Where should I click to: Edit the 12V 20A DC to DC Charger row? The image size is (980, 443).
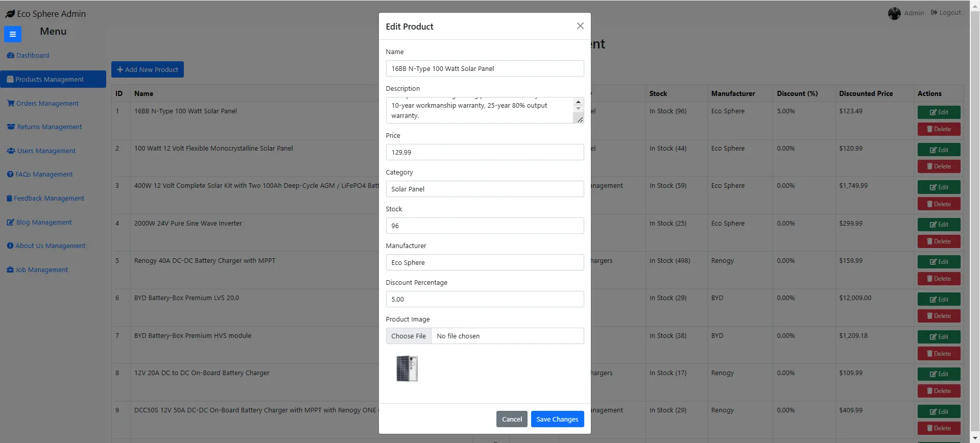click(939, 374)
